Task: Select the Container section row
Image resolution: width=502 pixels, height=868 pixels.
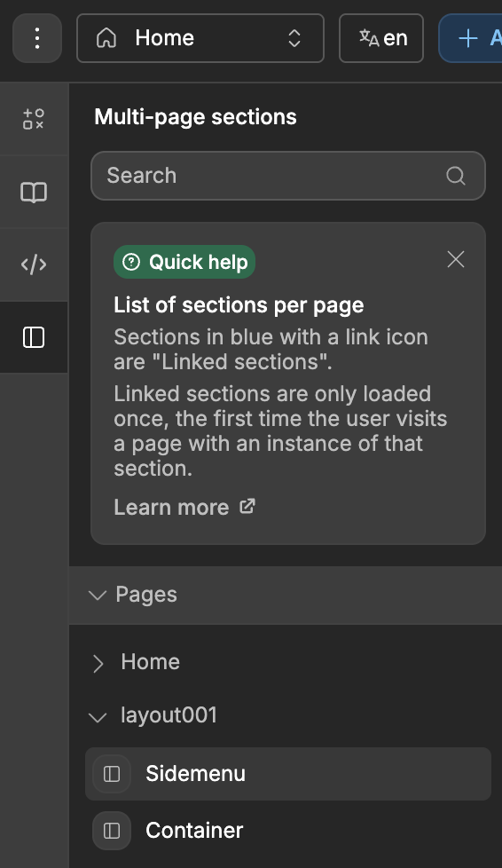Action: 287,831
